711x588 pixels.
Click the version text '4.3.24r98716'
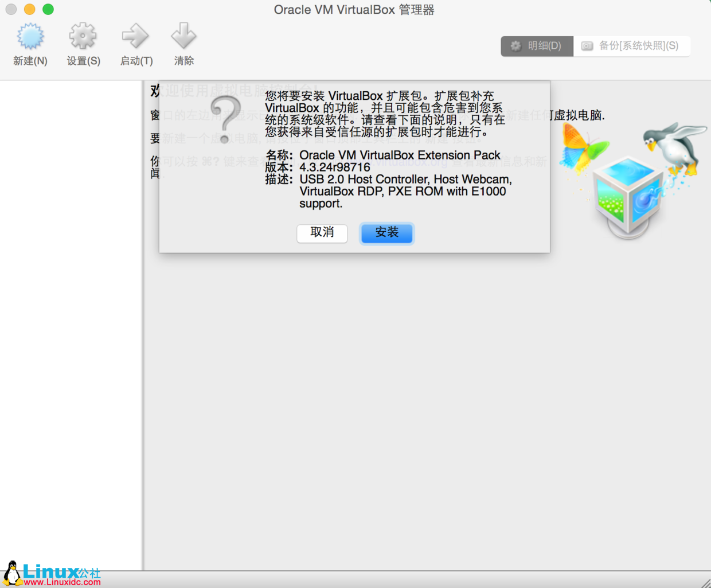click(335, 167)
